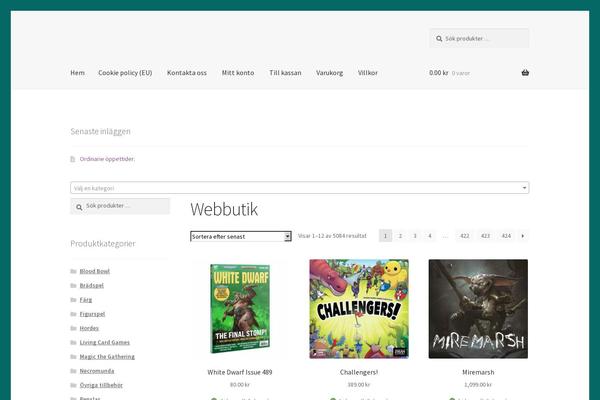Open the Varukorg menu item
Viewport: 600px width, 400px height.
coord(329,73)
